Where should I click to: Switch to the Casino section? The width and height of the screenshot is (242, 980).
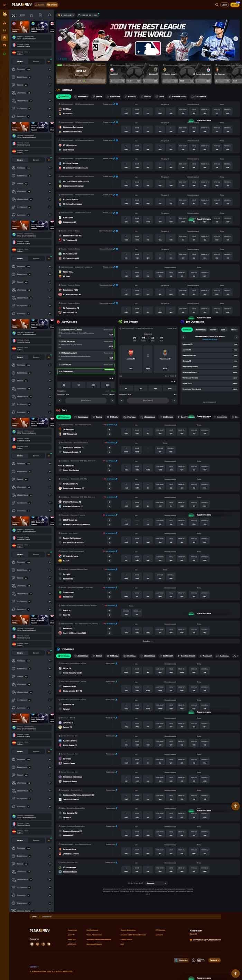40,5
